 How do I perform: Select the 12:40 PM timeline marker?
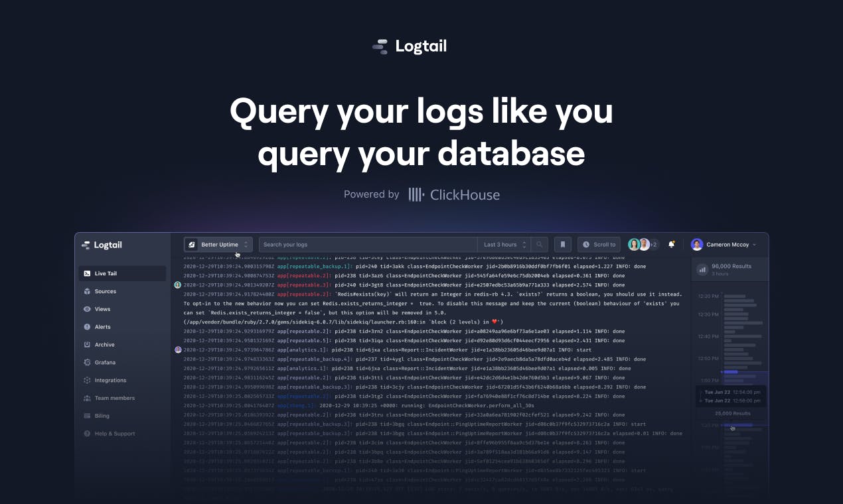tap(708, 336)
